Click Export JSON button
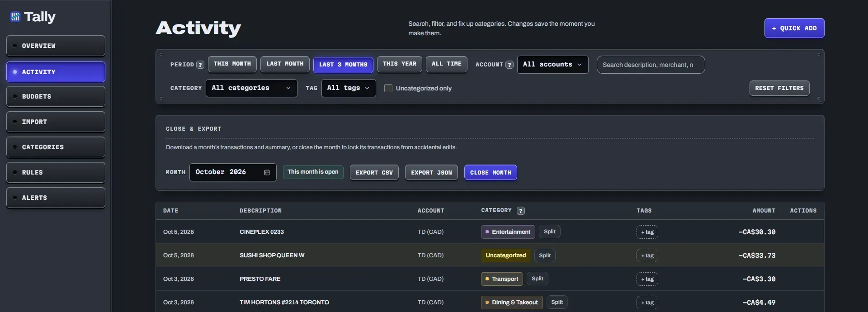The height and width of the screenshot is (312, 868). click(x=431, y=172)
